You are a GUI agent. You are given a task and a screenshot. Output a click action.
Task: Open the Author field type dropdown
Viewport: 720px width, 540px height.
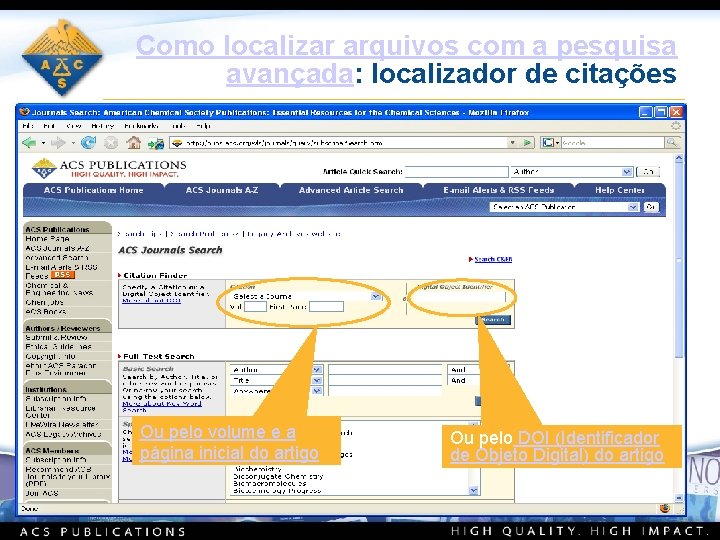(x=317, y=370)
